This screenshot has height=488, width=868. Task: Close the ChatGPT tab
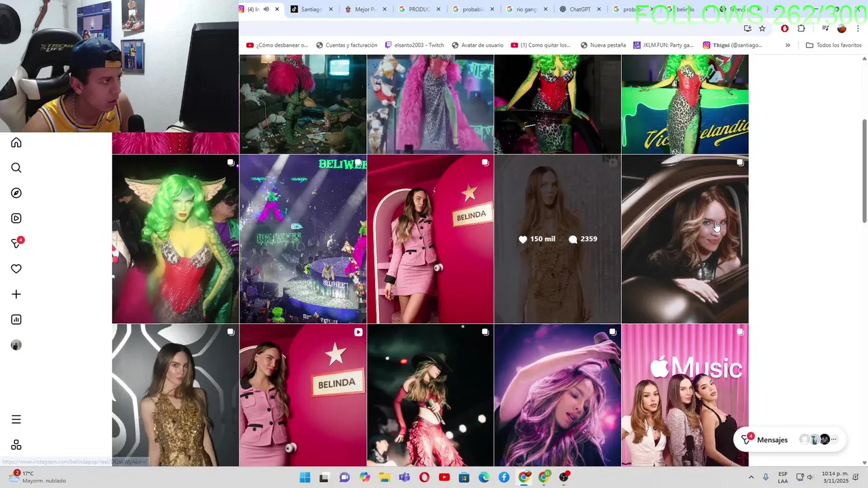coord(599,9)
